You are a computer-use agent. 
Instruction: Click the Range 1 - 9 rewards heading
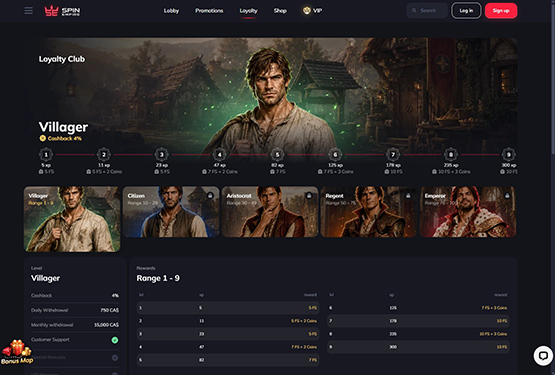click(158, 278)
